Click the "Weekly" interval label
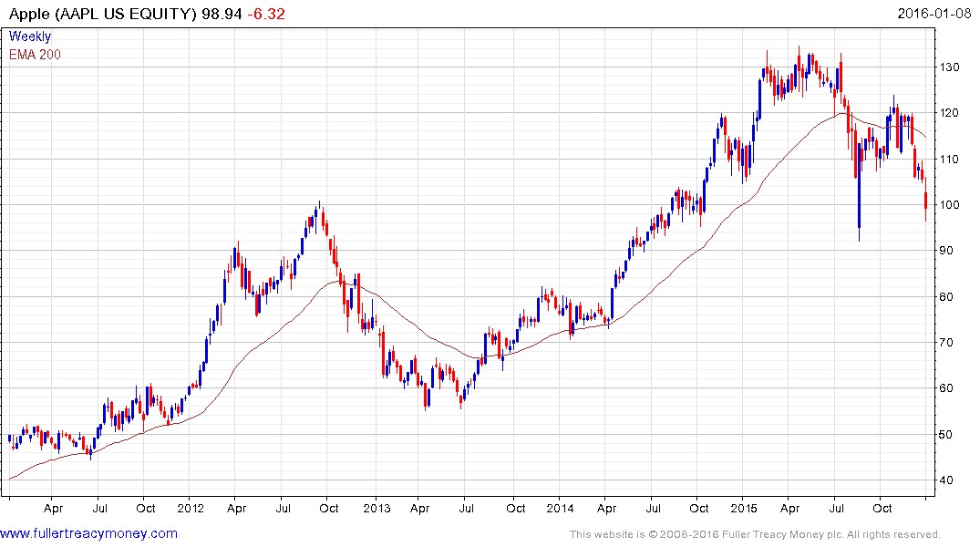This screenshot has height=547, width=980. pyautogui.click(x=30, y=37)
